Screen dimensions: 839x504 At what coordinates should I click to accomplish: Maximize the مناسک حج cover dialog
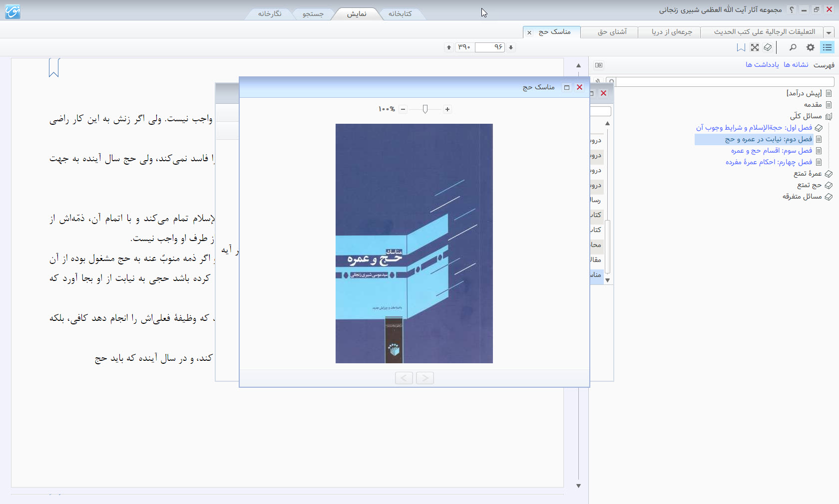pos(567,87)
